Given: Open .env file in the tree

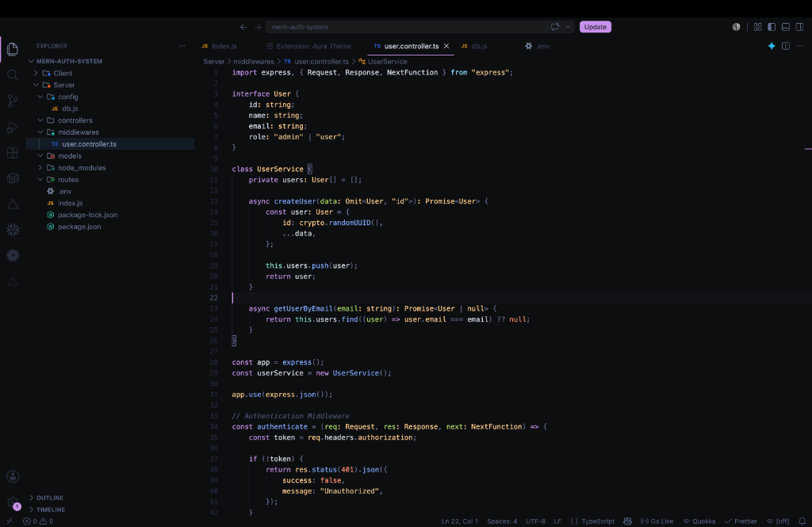Looking at the screenshot, I should [65, 192].
